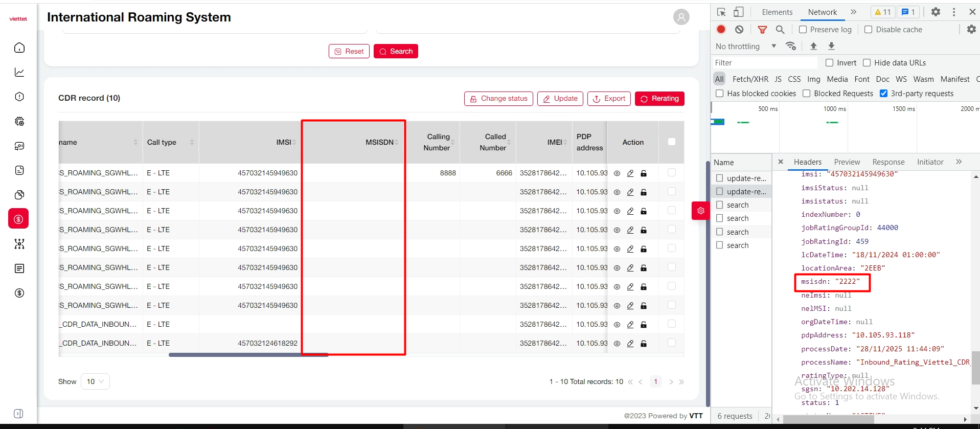Expand more DevTools panels chevron
The image size is (980, 429).
853,12
